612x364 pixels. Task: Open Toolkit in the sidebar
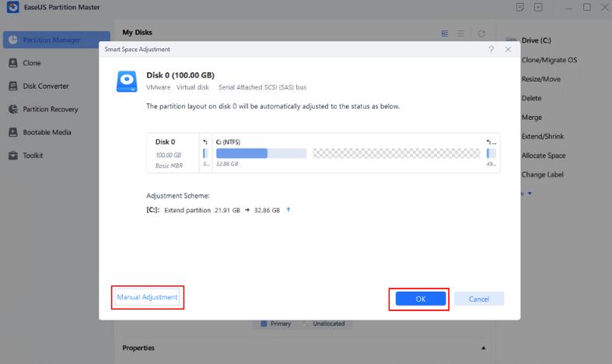[33, 155]
